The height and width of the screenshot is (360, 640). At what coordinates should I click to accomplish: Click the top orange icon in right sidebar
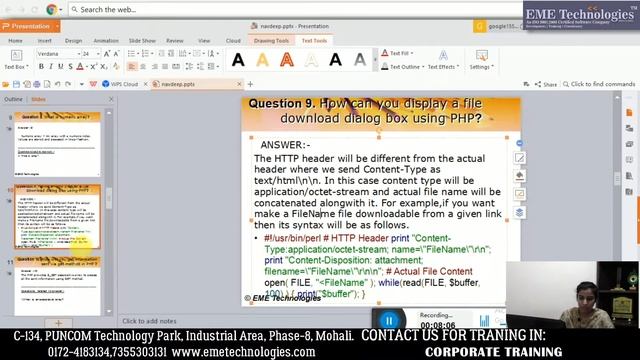(629, 113)
